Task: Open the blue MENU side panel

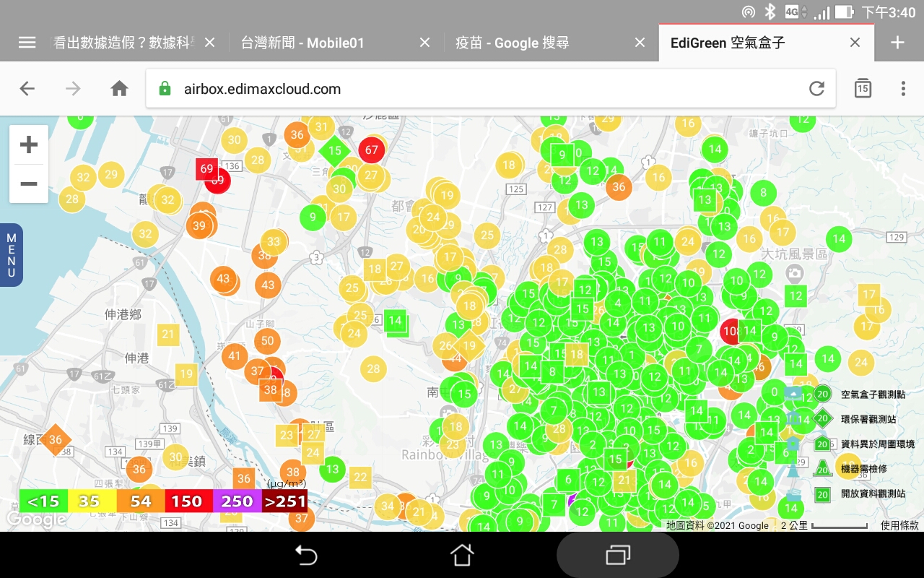Action: 11,255
